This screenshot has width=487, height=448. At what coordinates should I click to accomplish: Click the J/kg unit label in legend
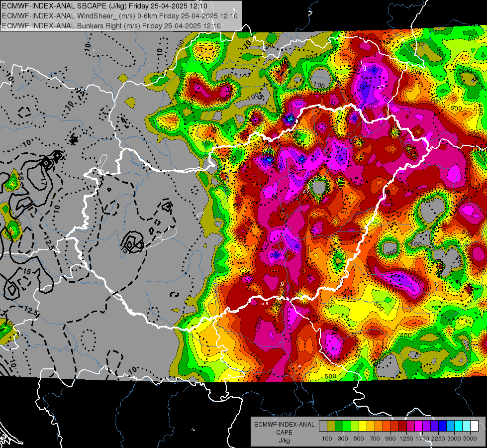click(285, 441)
